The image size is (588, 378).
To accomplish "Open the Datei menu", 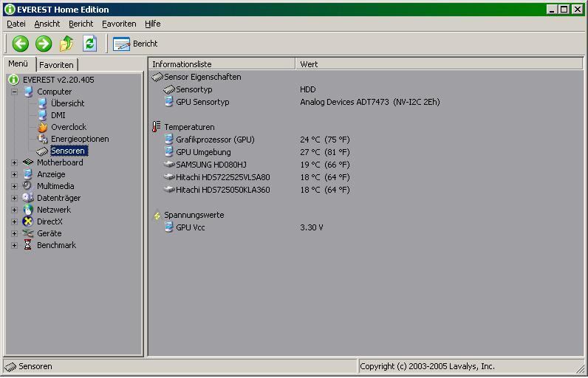I will (x=16, y=24).
